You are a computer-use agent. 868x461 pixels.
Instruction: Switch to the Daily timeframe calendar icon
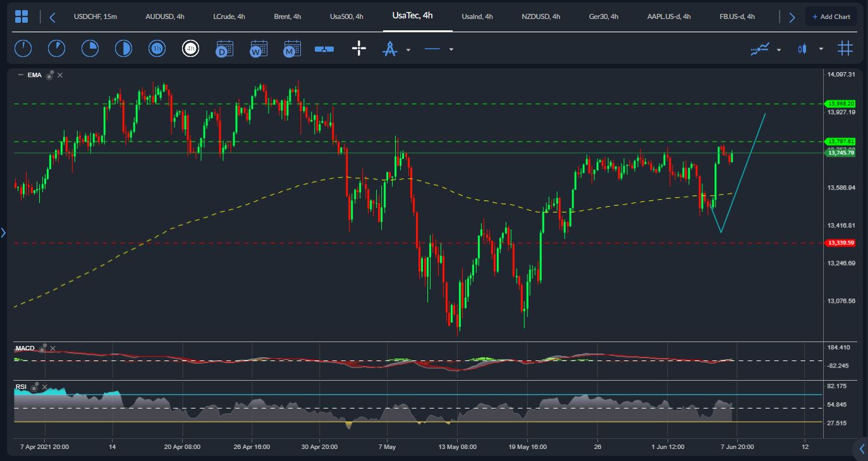point(224,49)
